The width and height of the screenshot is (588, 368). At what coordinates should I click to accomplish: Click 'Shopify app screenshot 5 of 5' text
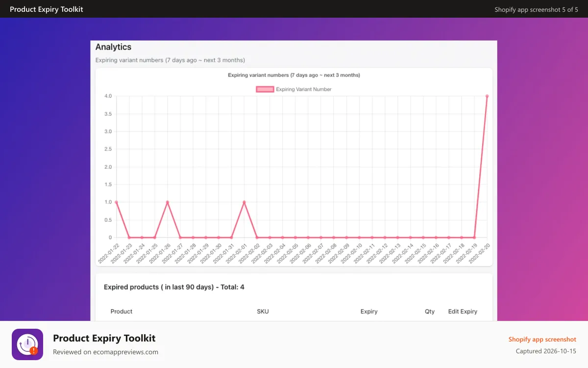coord(536,9)
